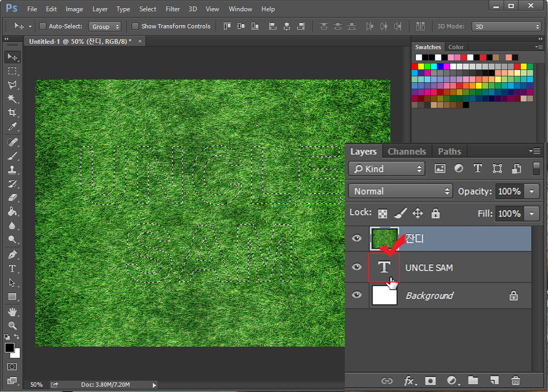The height and width of the screenshot is (392, 548).
Task: Select the Move tool in toolbox
Action: tap(12, 57)
